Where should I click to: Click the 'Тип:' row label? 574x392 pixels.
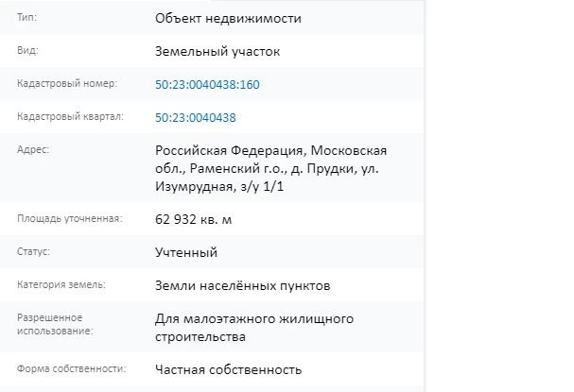(x=28, y=18)
